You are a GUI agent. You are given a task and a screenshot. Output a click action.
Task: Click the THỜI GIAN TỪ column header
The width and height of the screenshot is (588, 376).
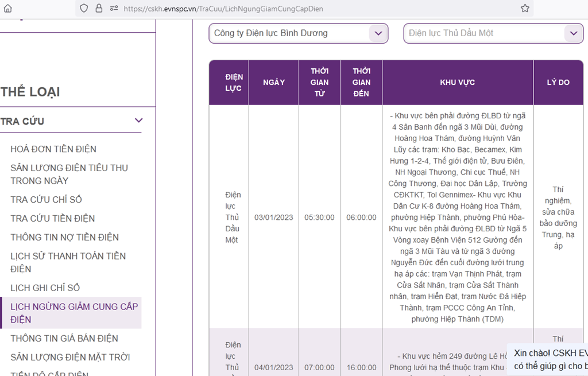click(319, 83)
